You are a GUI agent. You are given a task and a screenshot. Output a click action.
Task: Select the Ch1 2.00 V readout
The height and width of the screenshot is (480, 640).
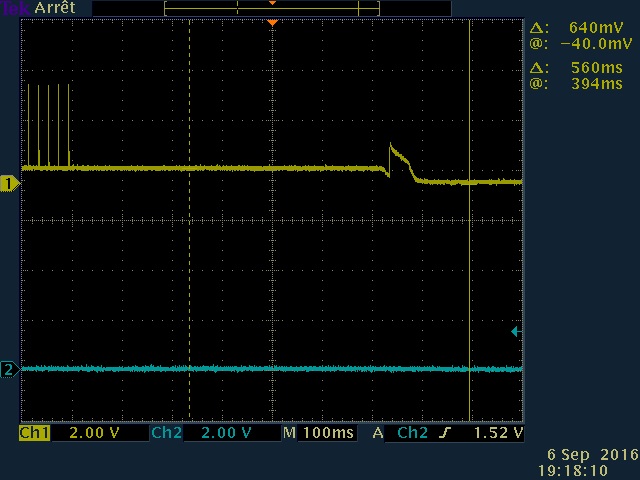pos(94,433)
